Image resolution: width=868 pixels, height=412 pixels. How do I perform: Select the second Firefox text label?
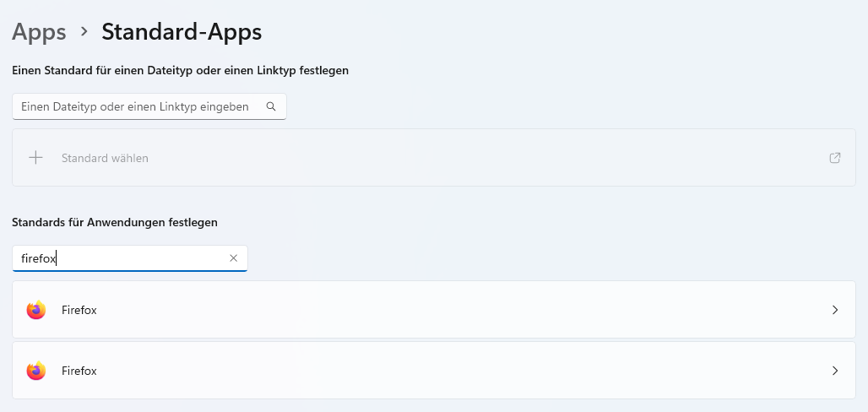[79, 371]
